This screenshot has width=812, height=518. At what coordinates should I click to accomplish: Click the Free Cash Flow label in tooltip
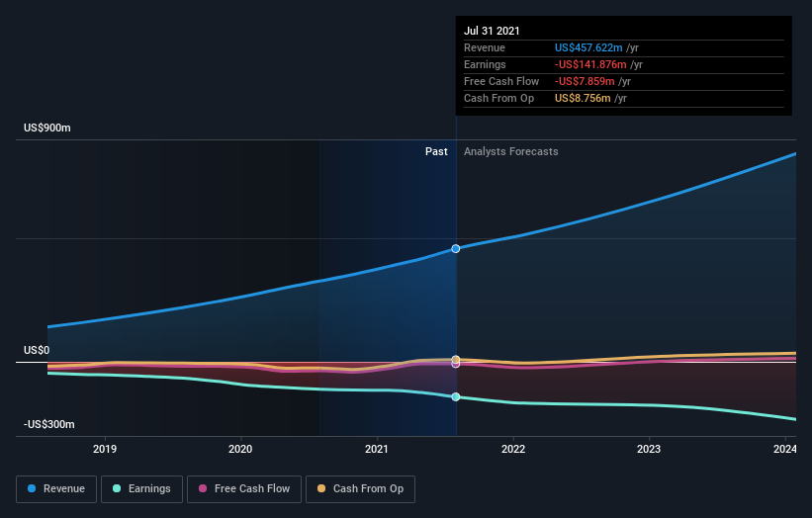point(501,81)
